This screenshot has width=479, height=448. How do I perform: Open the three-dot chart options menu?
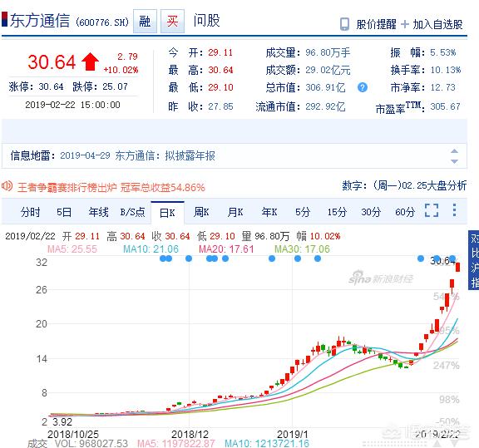point(454,210)
